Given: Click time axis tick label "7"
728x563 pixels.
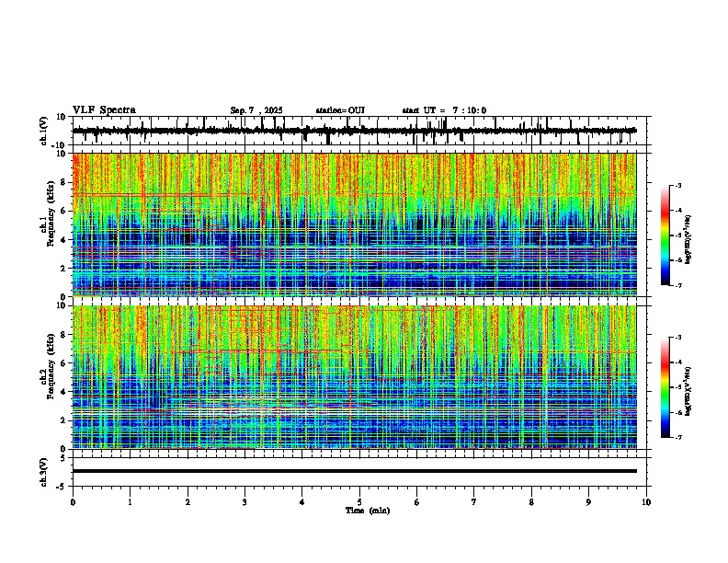Looking at the screenshot, I should pyautogui.click(x=474, y=502).
